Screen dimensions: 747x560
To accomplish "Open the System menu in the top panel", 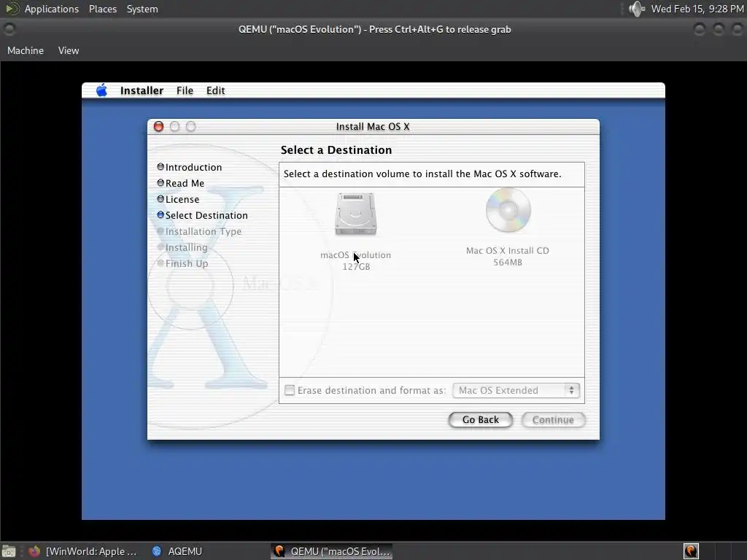I will (x=142, y=9).
